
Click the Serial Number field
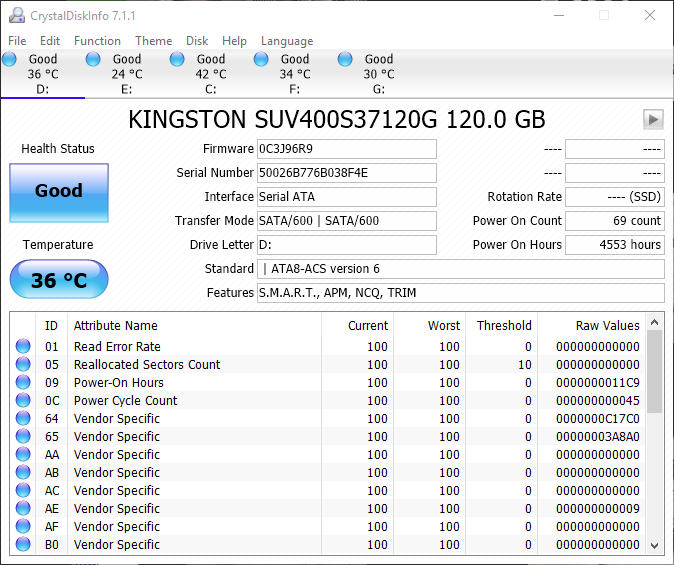click(x=347, y=173)
